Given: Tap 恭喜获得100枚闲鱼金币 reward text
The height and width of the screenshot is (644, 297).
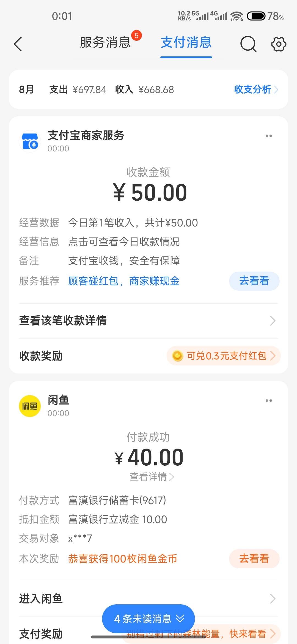Looking at the screenshot, I should 123,559.
